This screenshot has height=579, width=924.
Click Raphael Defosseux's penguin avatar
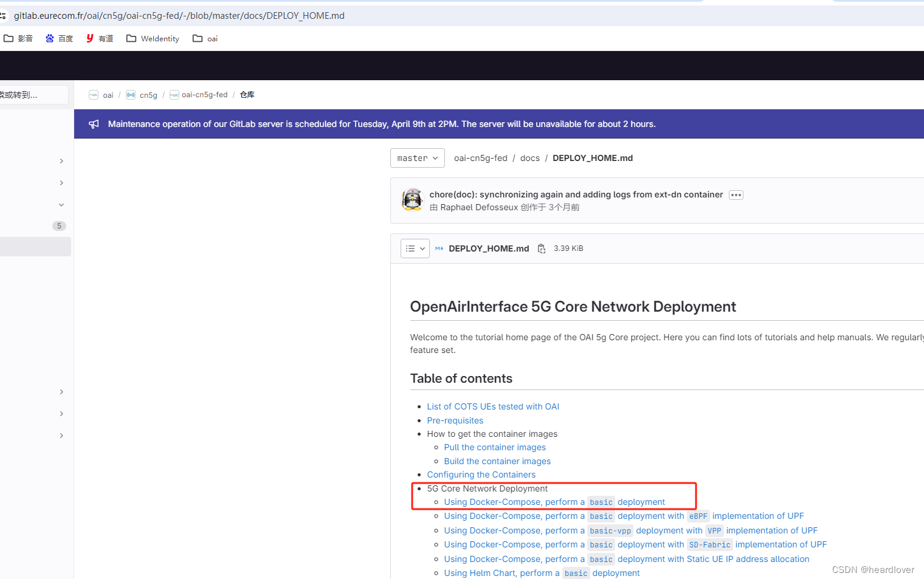[x=412, y=200]
